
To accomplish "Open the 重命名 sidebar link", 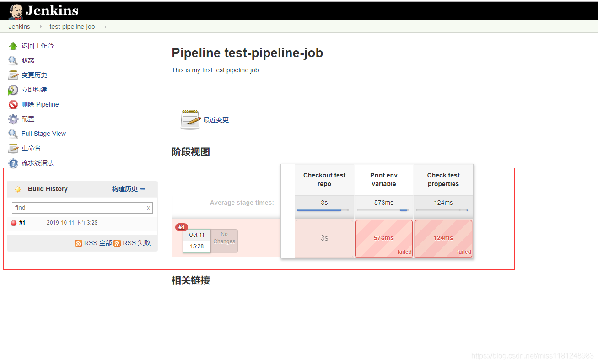I will click(x=31, y=148).
